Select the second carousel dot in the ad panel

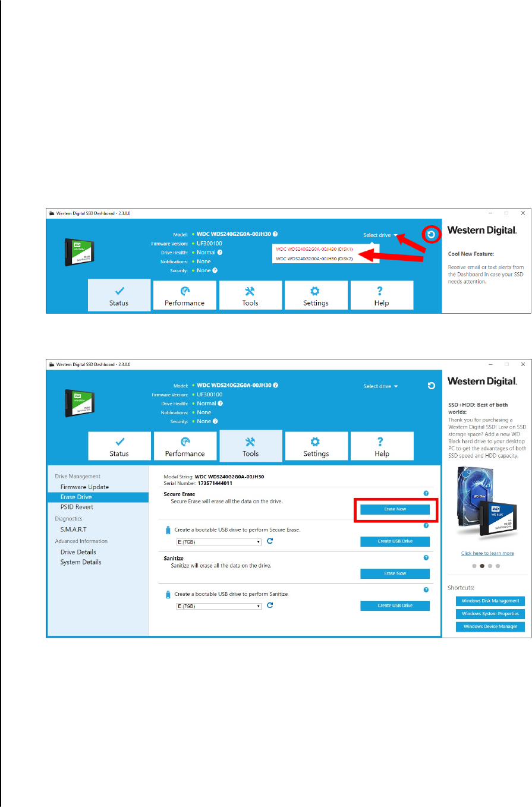pyautogui.click(x=482, y=566)
